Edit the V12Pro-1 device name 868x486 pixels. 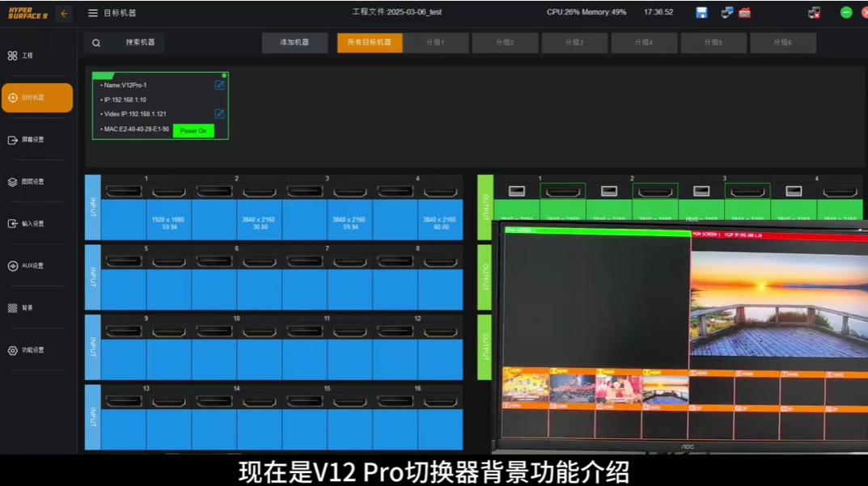(x=219, y=85)
